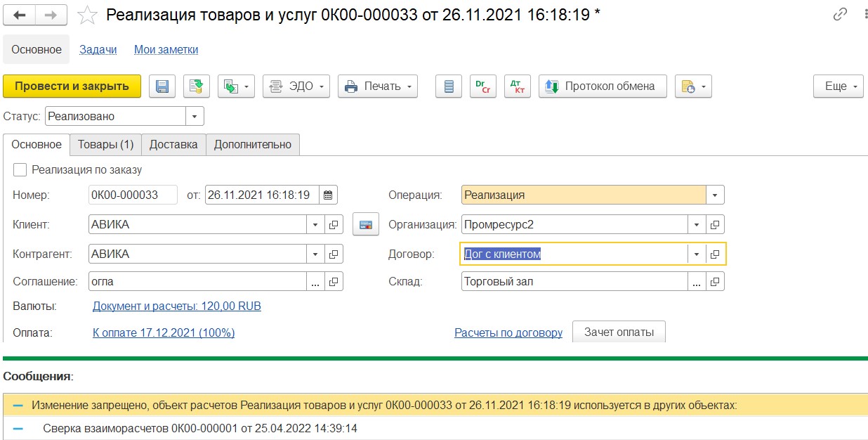Open calendar picker for document date
This screenshot has width=868, height=440.
pyautogui.click(x=329, y=195)
